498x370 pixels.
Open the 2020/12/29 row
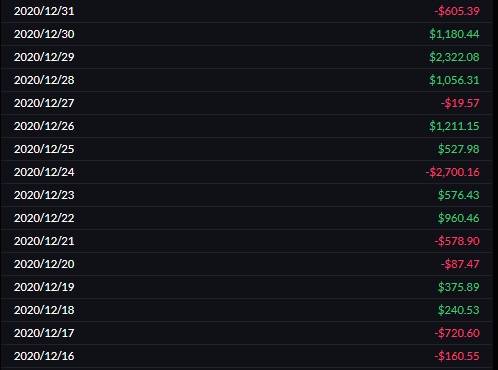247,57
